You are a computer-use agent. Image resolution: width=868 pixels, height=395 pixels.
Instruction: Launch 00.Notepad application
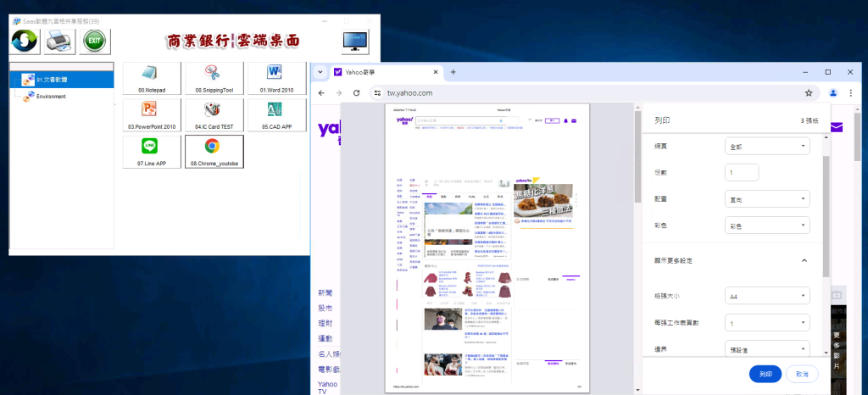152,79
